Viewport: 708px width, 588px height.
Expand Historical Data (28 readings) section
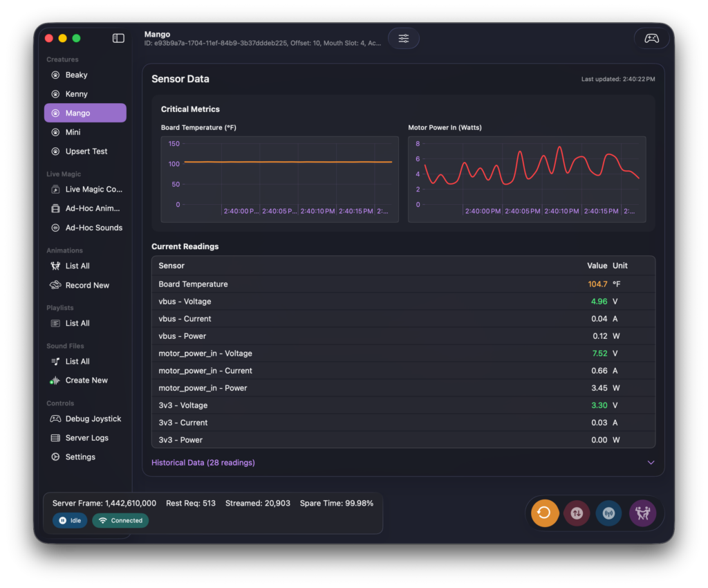tap(203, 463)
